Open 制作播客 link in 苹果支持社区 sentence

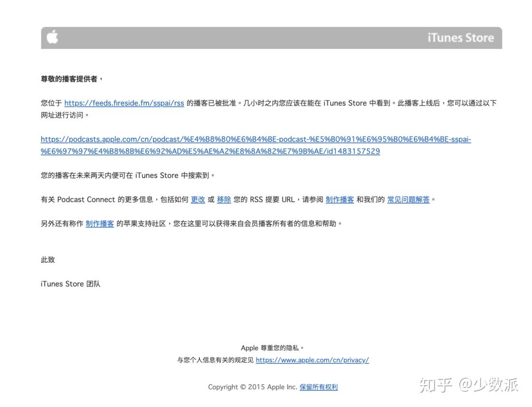[100, 224]
